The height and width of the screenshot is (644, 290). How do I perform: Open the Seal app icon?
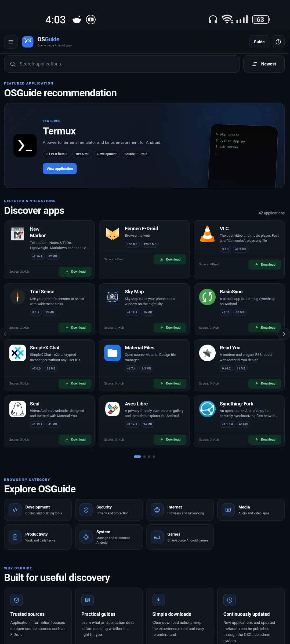(18, 409)
